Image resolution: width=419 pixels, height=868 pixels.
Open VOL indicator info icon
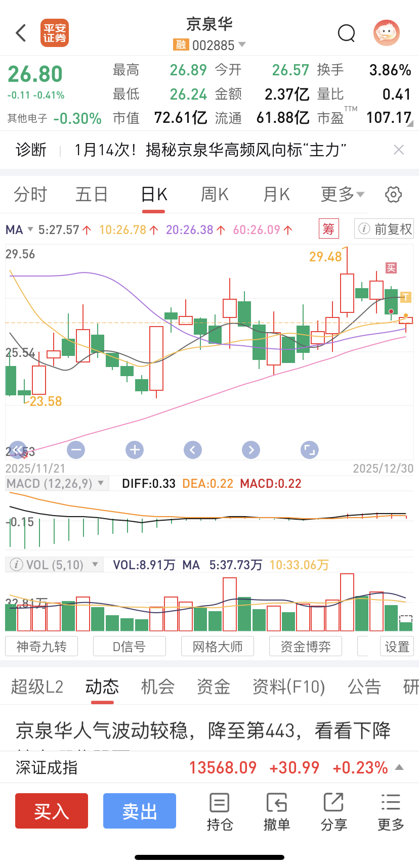click(x=16, y=564)
